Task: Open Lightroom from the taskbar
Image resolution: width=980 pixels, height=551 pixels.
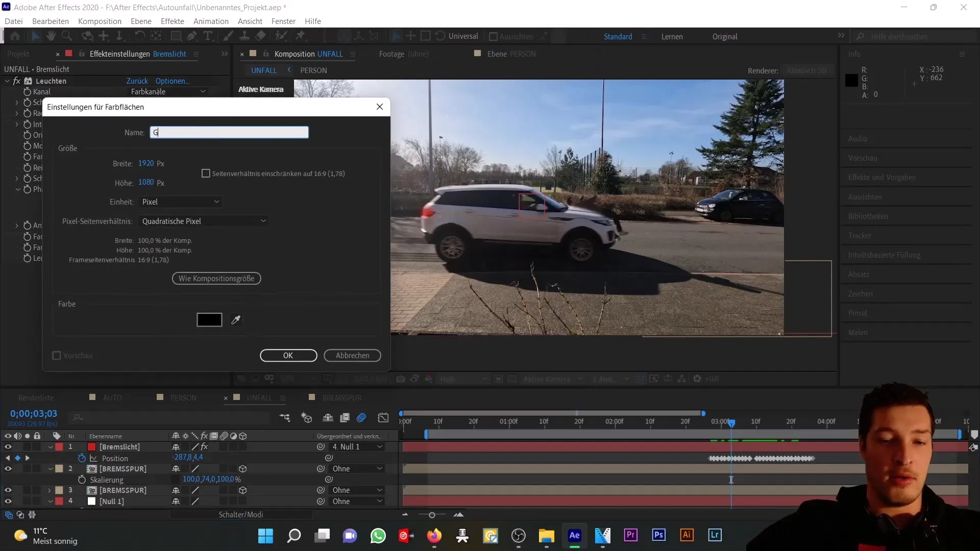Action: pyautogui.click(x=715, y=535)
